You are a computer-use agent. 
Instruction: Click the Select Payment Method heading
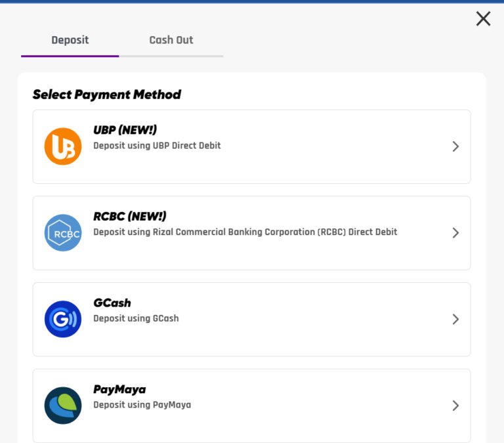107,95
